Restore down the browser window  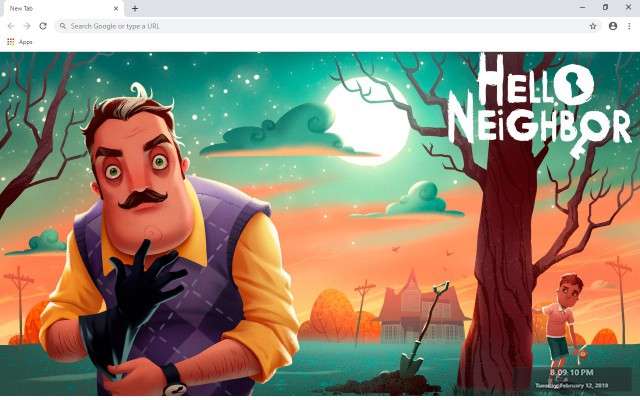pos(605,7)
